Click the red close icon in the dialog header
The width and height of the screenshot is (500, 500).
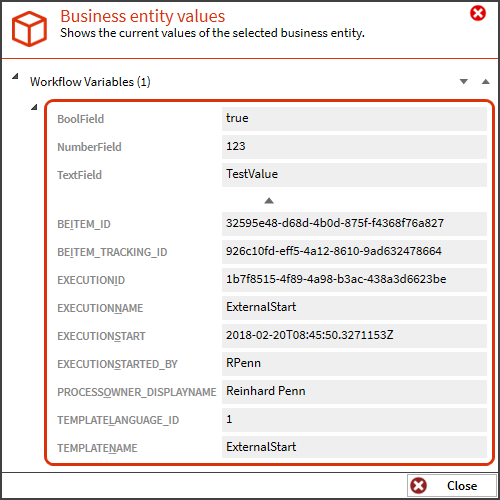pos(478,13)
